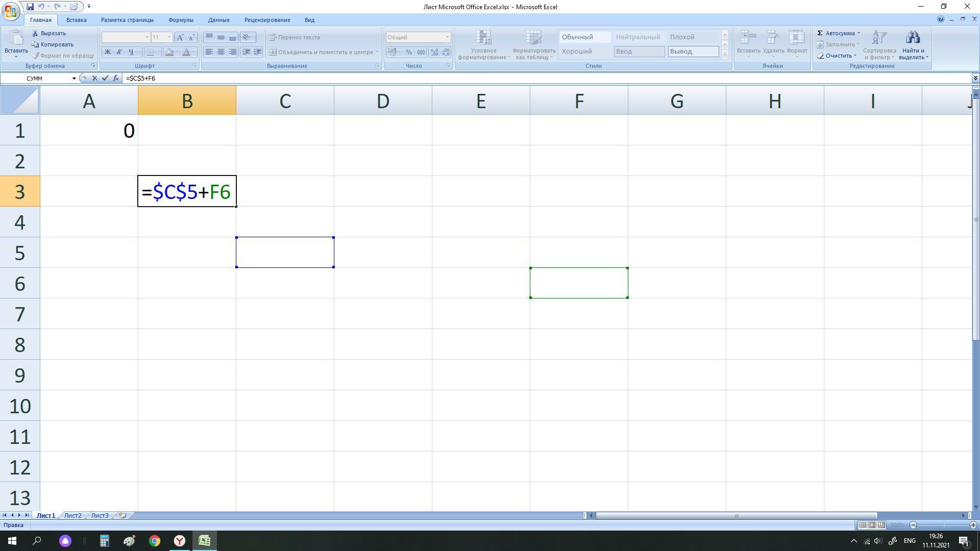Decrease font size icon
The image size is (980, 551).
click(191, 37)
